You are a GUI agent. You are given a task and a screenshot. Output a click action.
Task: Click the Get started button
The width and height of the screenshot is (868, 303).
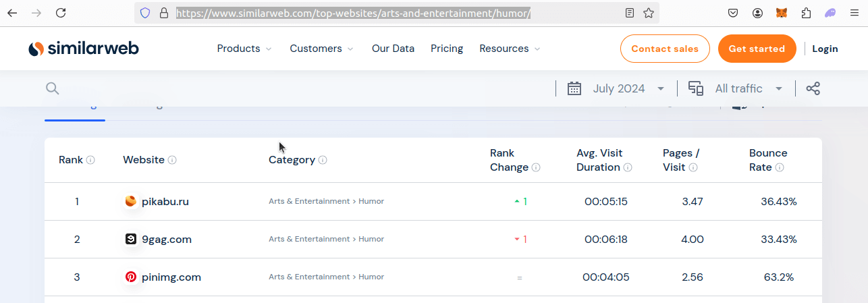[x=757, y=49]
